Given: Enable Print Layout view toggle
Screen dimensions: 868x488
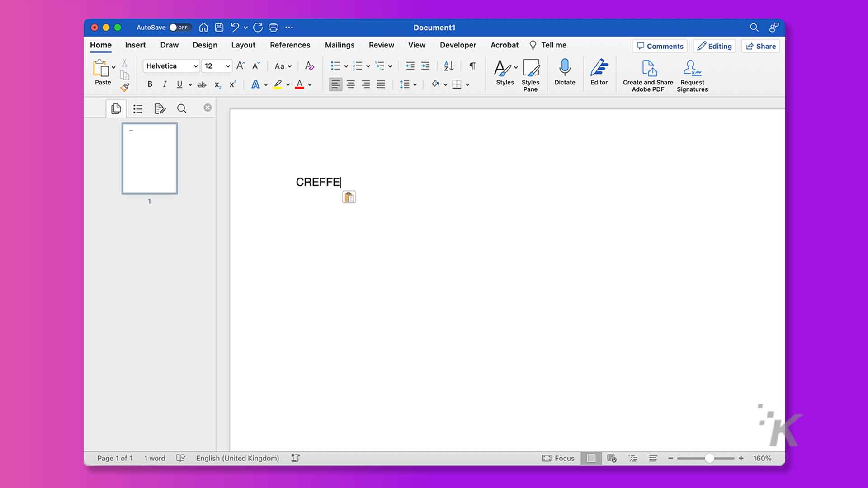Looking at the screenshot, I should coord(591,458).
